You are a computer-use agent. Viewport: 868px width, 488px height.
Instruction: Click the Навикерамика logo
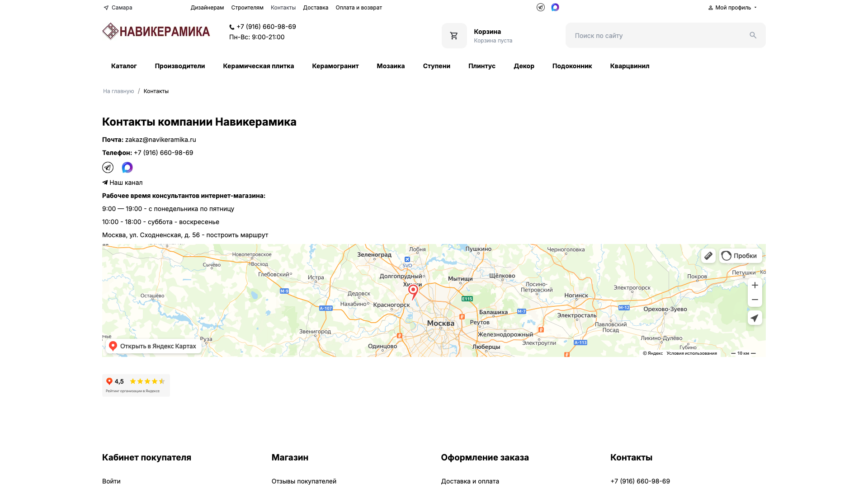[156, 31]
